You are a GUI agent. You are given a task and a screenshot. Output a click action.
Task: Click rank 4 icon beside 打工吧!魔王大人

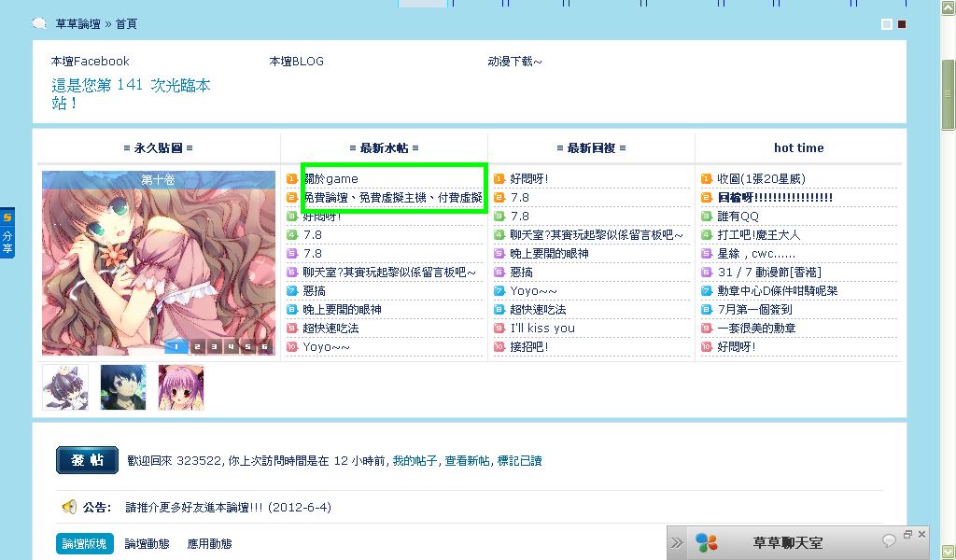[x=707, y=234]
